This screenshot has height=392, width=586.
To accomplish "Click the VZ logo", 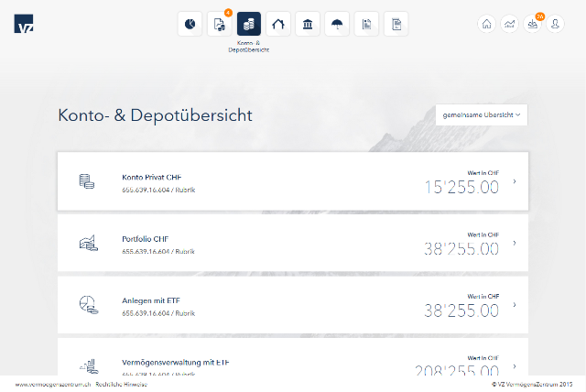I will tap(24, 24).
